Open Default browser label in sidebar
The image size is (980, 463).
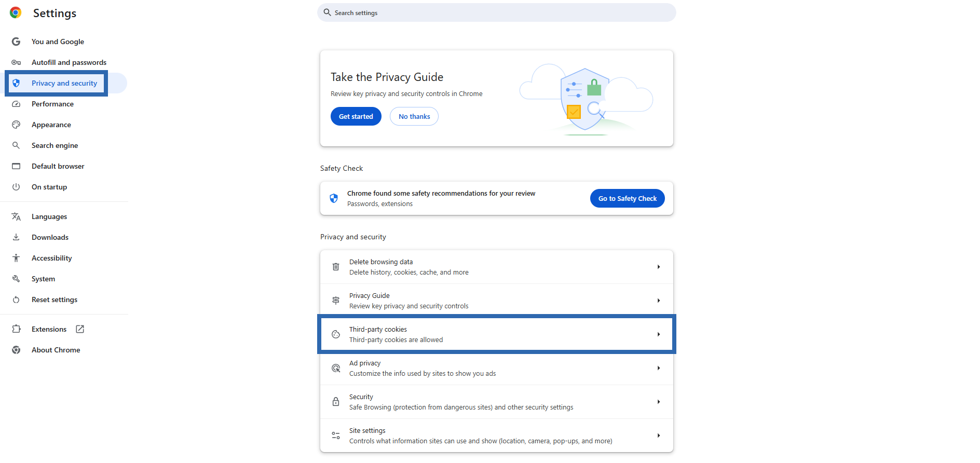pos(58,166)
